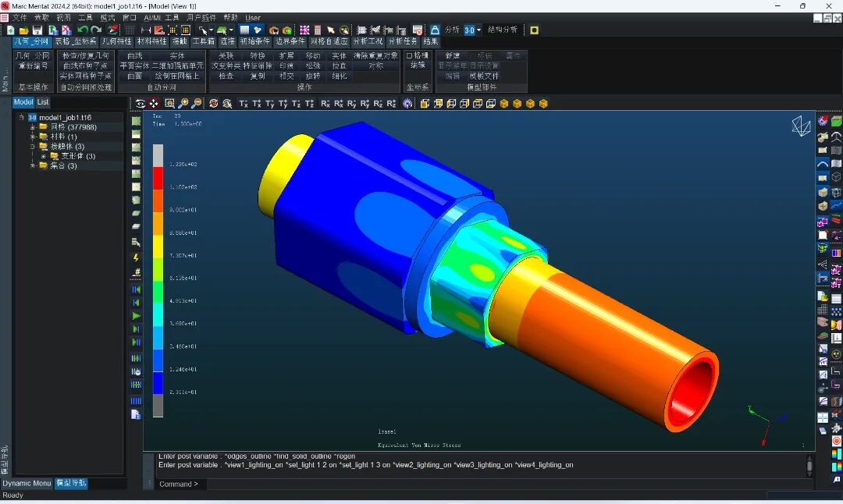Switch to the 结果 results tab

coord(431,41)
